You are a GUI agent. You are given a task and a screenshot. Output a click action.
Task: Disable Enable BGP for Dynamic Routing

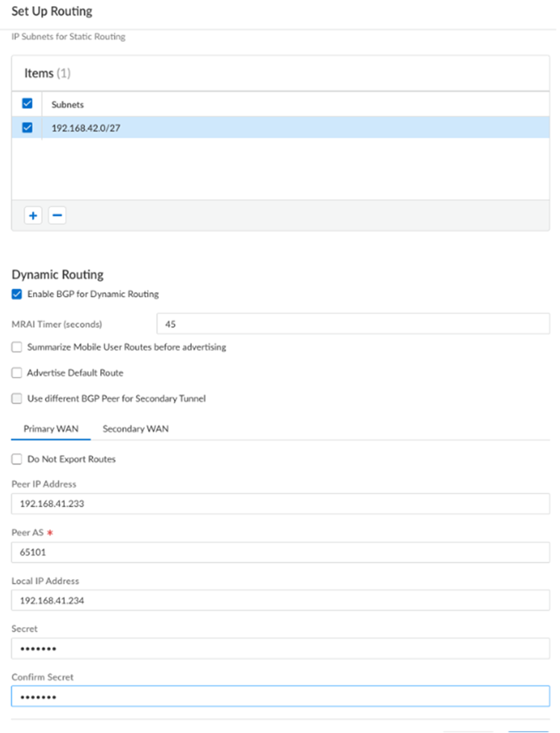point(17,294)
